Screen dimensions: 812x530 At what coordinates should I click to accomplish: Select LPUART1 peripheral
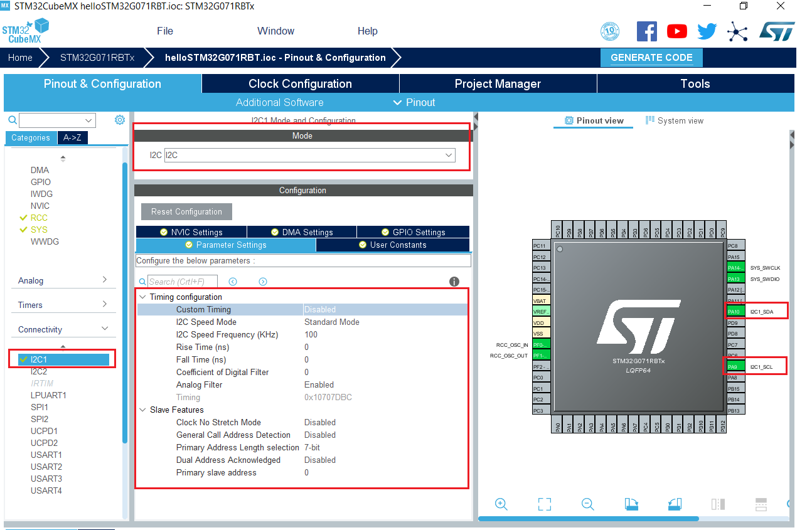pos(48,395)
